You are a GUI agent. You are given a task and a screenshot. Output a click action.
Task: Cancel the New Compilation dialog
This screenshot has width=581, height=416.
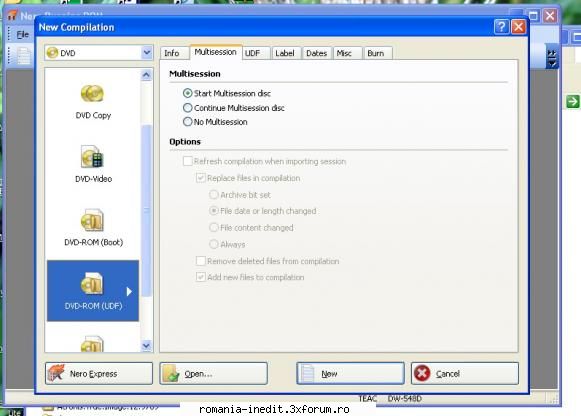465,373
